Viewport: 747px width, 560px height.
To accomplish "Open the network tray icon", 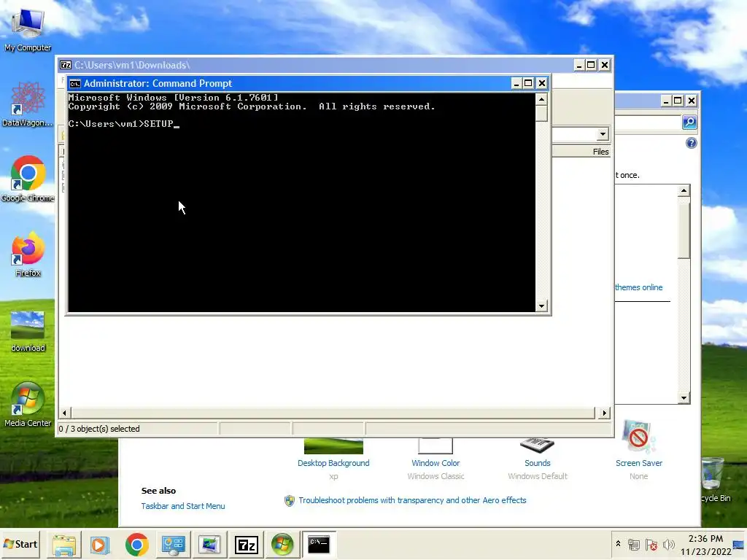I will (634, 544).
